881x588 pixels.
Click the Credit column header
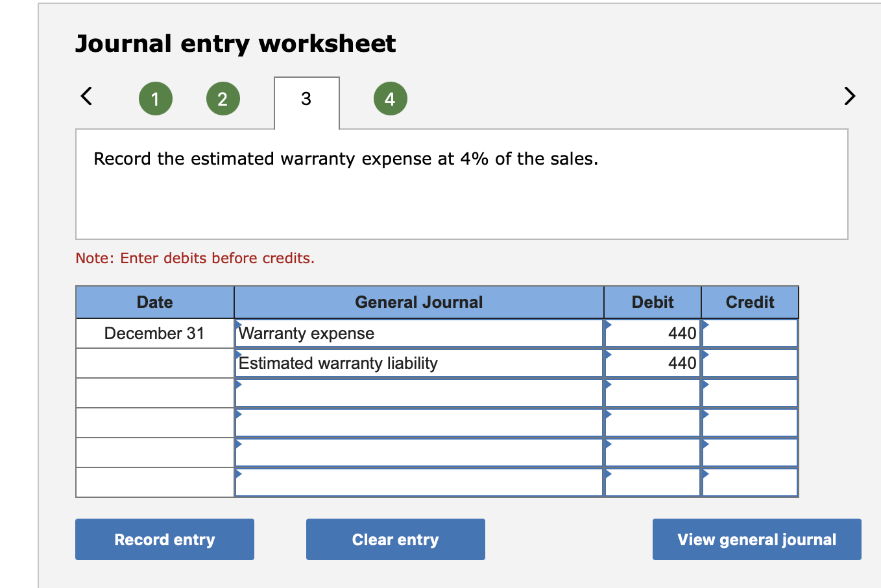pos(750,302)
